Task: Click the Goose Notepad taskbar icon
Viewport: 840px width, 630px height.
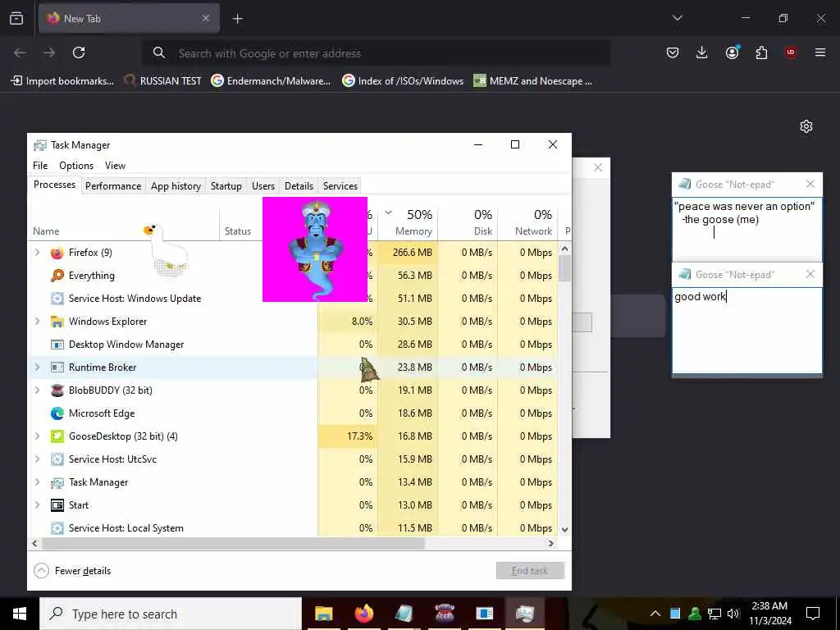Action: pyautogui.click(x=404, y=614)
